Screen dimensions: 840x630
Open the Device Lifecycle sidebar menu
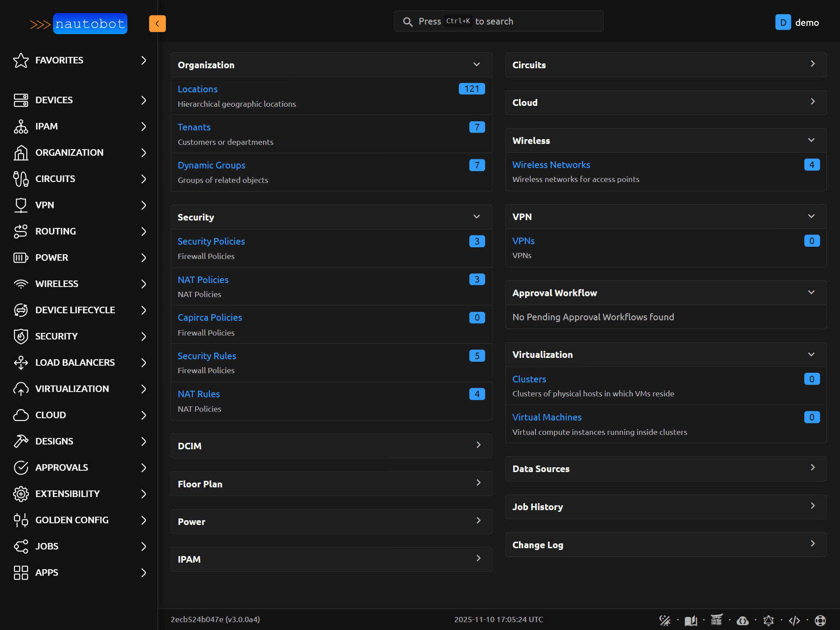(x=75, y=310)
